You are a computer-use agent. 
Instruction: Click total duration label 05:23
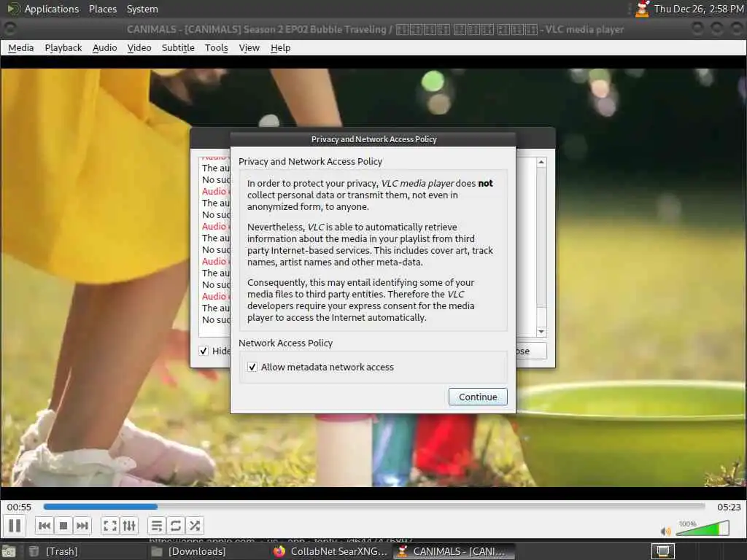(729, 507)
